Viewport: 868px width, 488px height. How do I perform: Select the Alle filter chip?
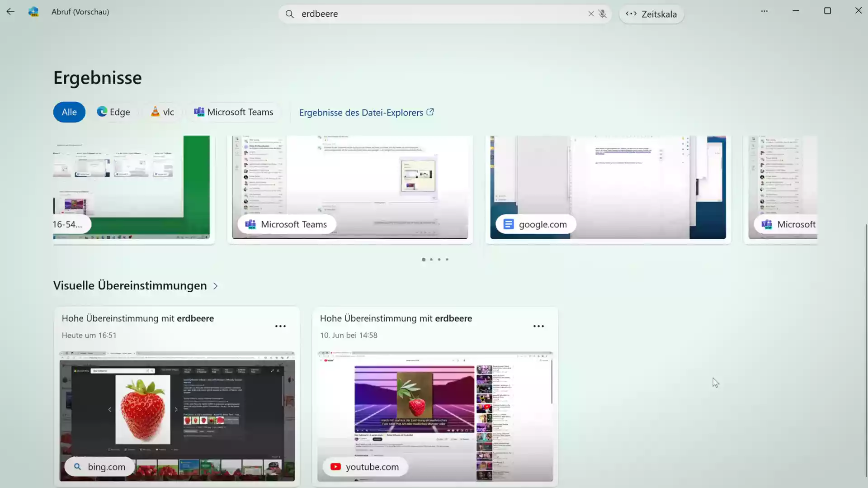[x=69, y=112]
